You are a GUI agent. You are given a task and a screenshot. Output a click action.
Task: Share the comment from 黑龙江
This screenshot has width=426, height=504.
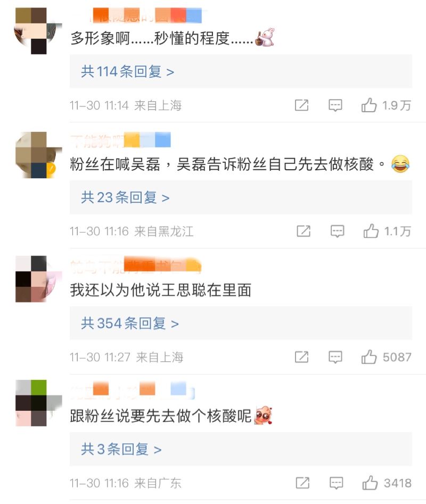pyautogui.click(x=304, y=231)
